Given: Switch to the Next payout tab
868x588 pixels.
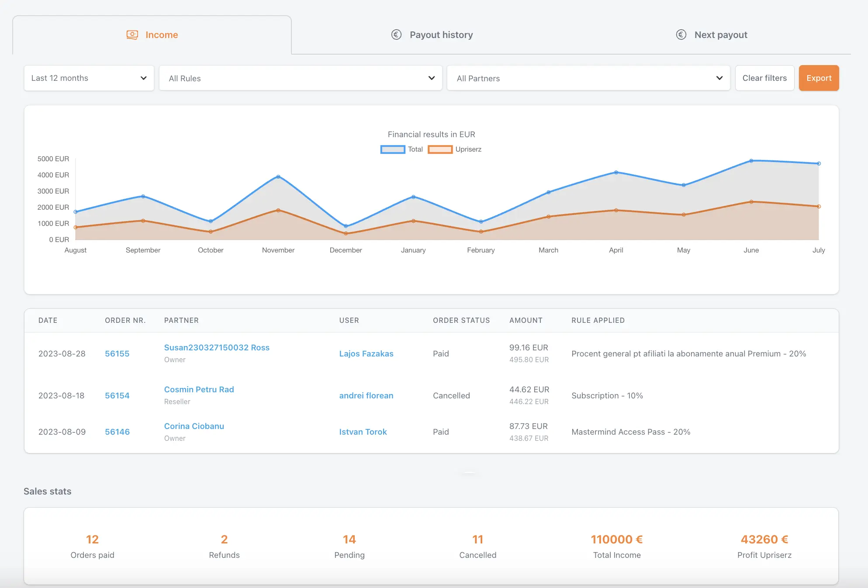Looking at the screenshot, I should click(711, 35).
